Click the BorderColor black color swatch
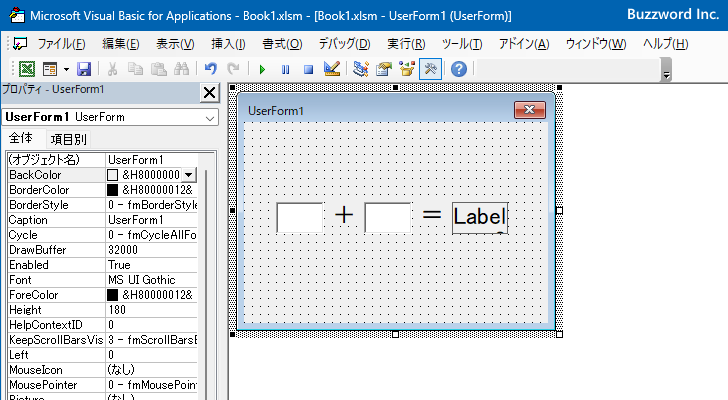The width and height of the screenshot is (728, 400). [x=112, y=190]
